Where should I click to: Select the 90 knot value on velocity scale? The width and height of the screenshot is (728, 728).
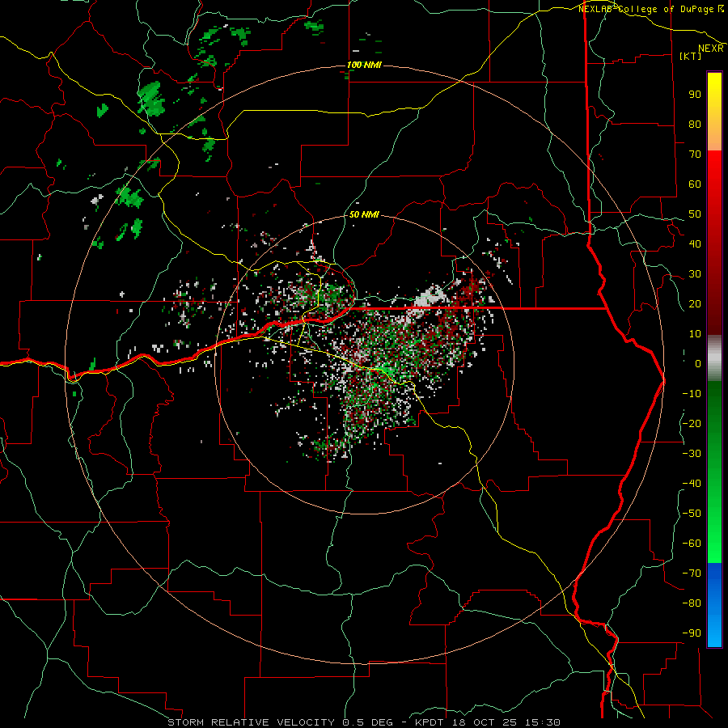point(695,95)
